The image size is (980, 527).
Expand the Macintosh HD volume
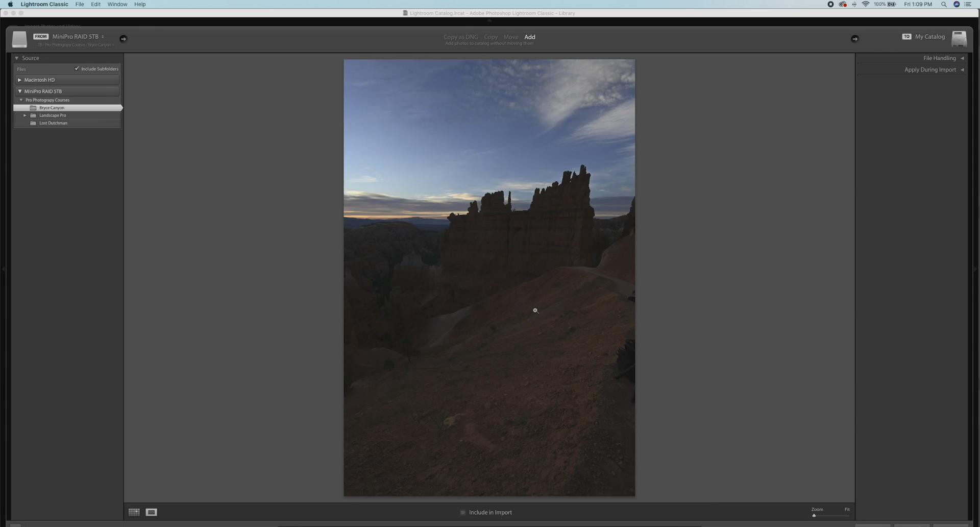click(x=19, y=80)
